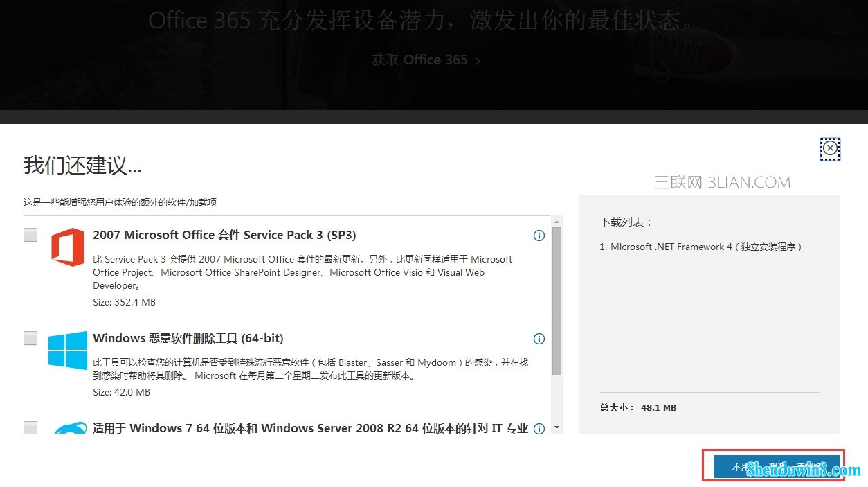Screen dimensions: 868x487
Task: Open info icon for Windows 7 64 位版本 item
Action: point(539,428)
